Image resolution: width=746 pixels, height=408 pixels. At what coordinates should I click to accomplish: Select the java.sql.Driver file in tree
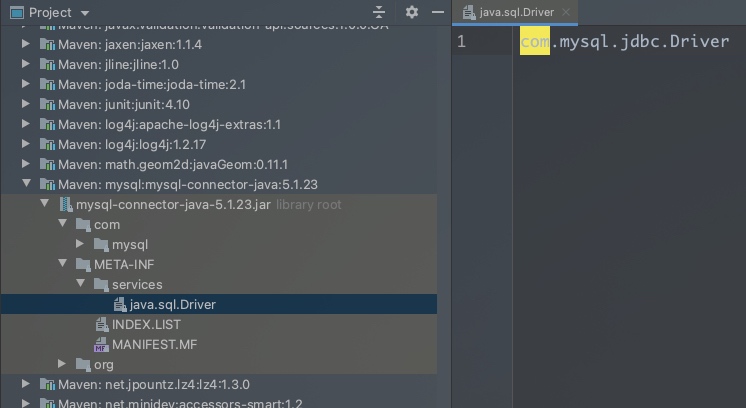[x=172, y=305]
